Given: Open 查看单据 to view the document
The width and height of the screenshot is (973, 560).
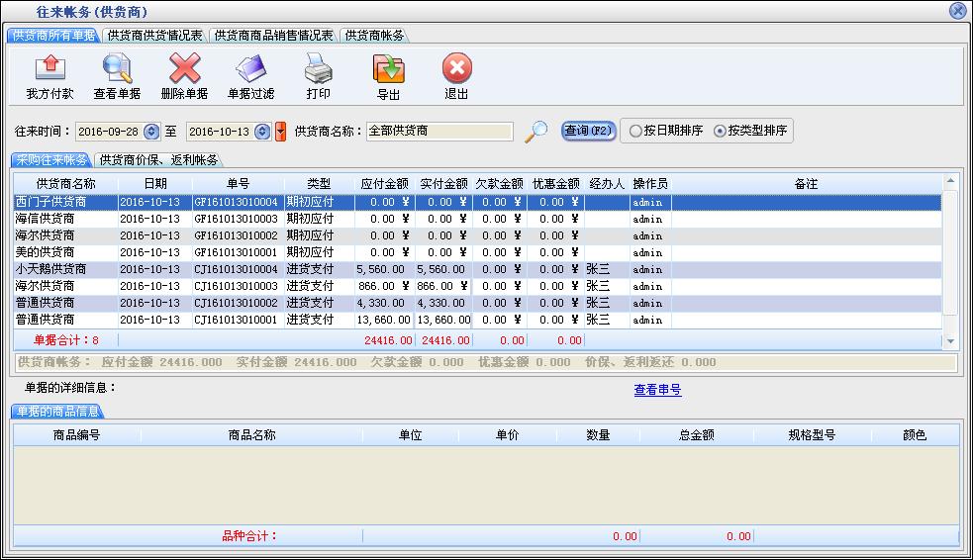Looking at the screenshot, I should pyautogui.click(x=117, y=69).
